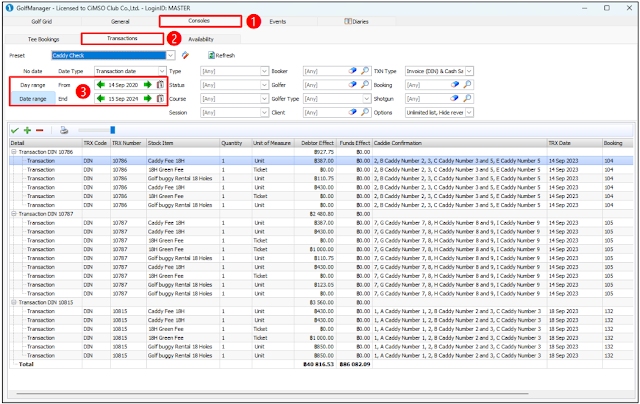640x404 pixels.
Task: Clear the Booker filter with eraser icon
Action: point(353,71)
